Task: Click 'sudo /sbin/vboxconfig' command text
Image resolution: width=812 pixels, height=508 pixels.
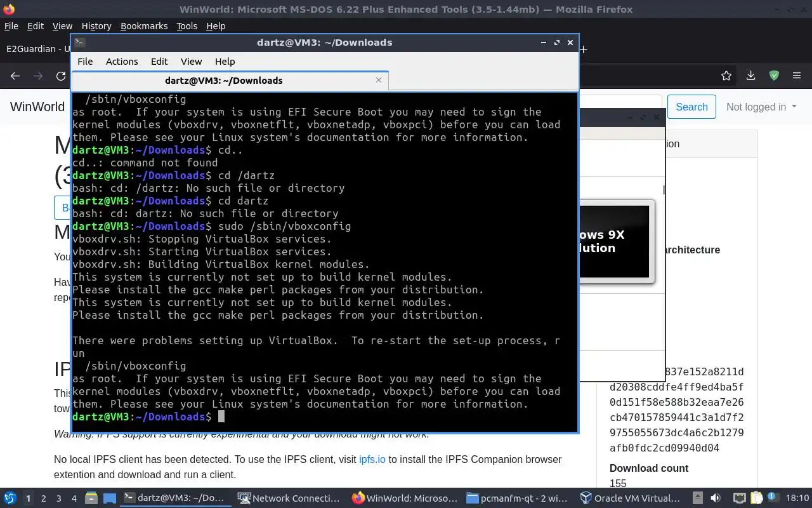Action: [x=284, y=226]
